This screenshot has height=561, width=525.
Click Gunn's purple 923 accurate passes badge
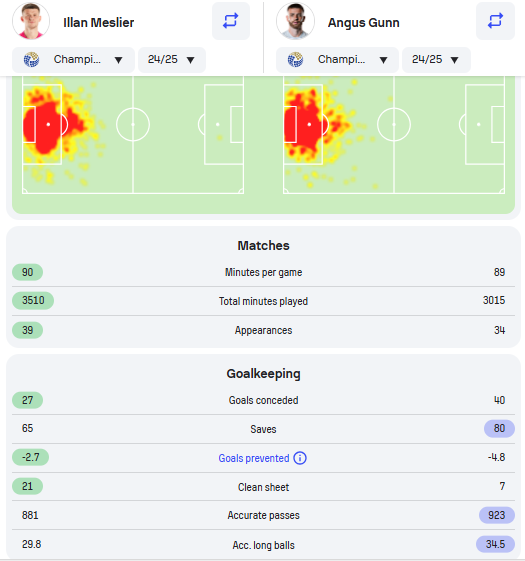[x=497, y=515]
